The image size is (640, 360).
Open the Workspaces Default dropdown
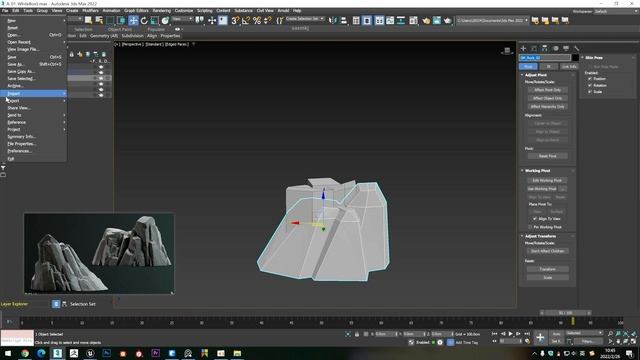point(616,11)
